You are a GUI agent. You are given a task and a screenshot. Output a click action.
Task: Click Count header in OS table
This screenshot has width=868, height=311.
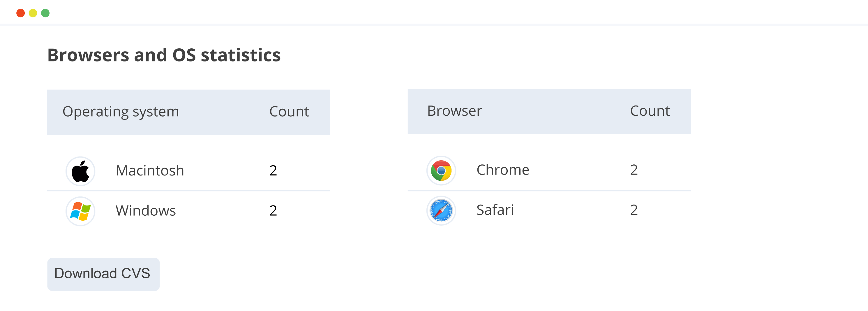(x=289, y=112)
